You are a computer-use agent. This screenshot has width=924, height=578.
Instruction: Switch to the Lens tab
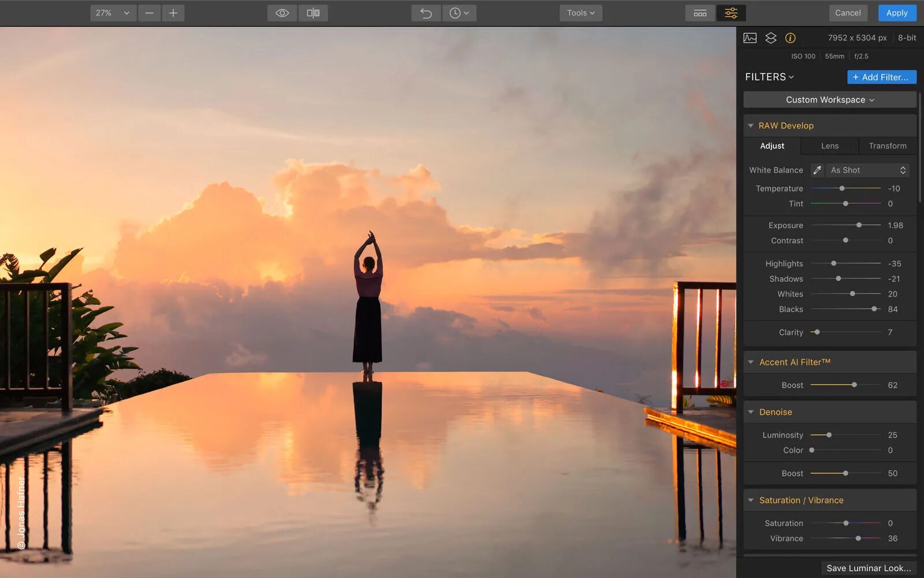pos(830,146)
